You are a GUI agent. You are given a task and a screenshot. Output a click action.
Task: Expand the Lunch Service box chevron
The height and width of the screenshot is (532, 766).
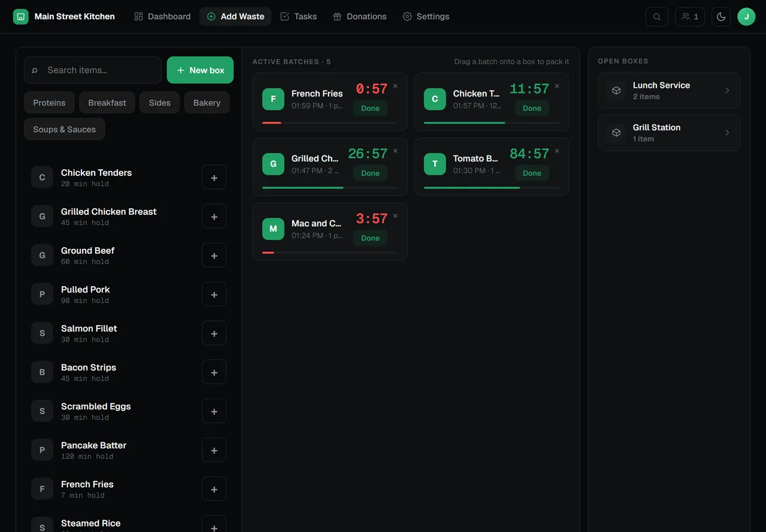(727, 90)
